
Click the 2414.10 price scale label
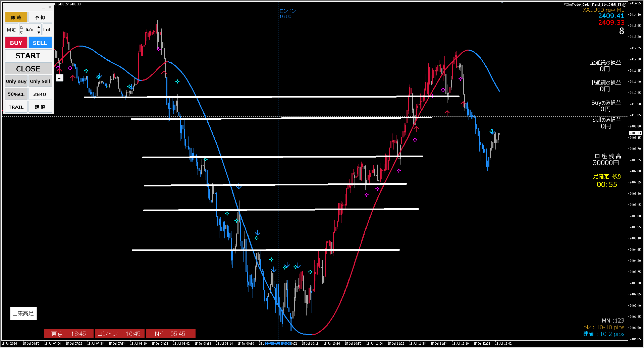click(x=635, y=15)
